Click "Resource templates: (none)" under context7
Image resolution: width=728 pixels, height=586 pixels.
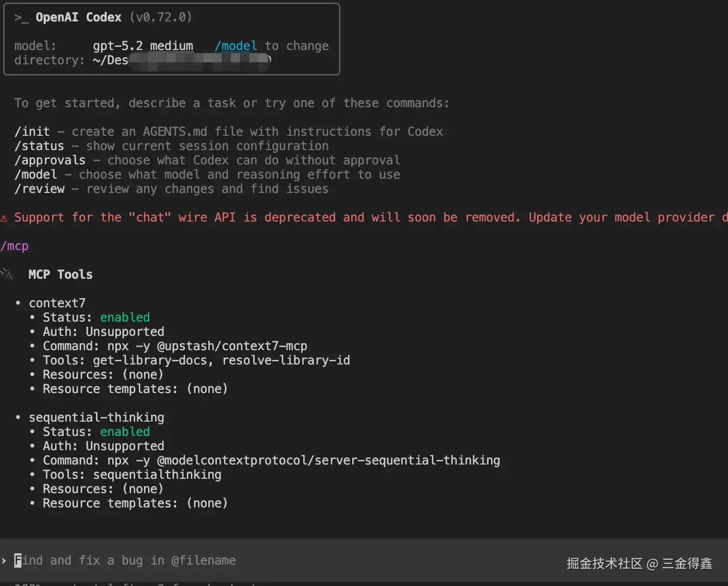[x=135, y=389]
